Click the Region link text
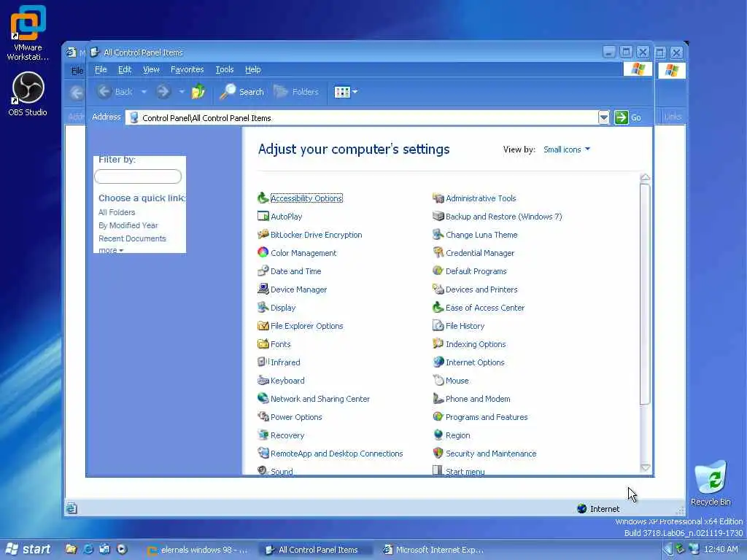This screenshot has height=560, width=747. pyautogui.click(x=458, y=435)
